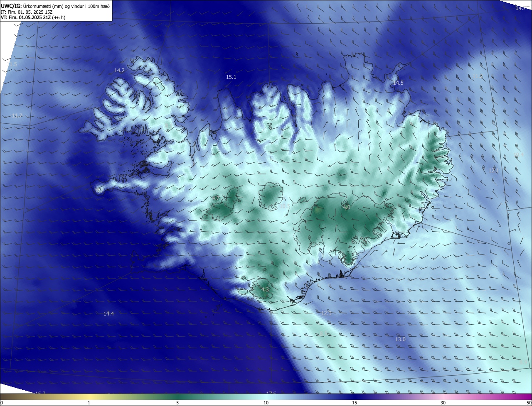
Task: Click the 13.0 value over the southeast ocean
Action: [400, 340]
